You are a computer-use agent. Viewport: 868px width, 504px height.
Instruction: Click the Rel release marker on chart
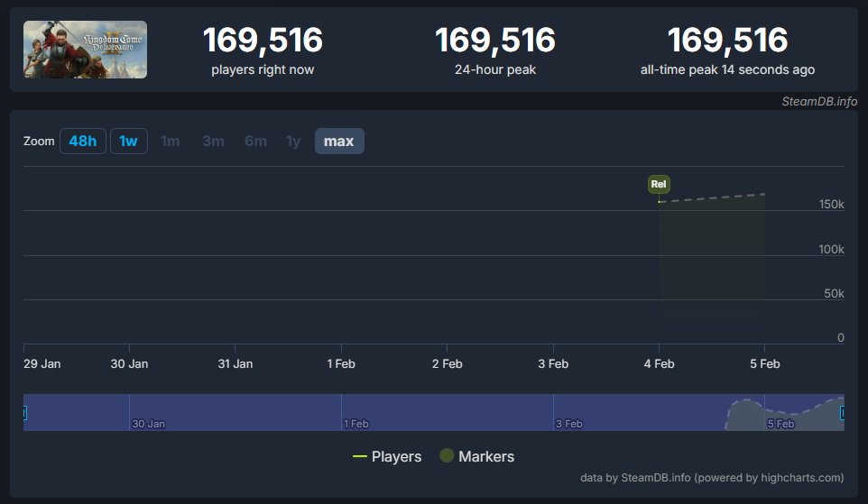(659, 184)
